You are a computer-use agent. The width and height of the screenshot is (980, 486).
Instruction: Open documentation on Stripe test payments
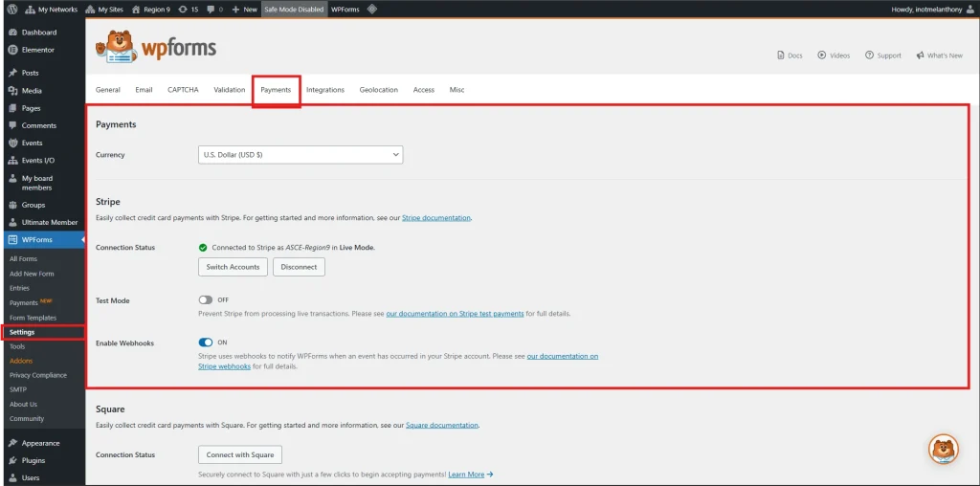pyautogui.click(x=455, y=314)
